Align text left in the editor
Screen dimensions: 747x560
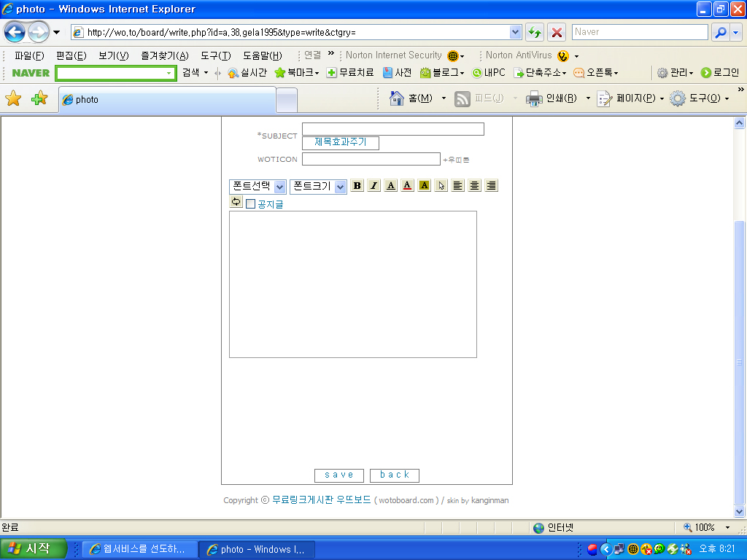coord(457,186)
